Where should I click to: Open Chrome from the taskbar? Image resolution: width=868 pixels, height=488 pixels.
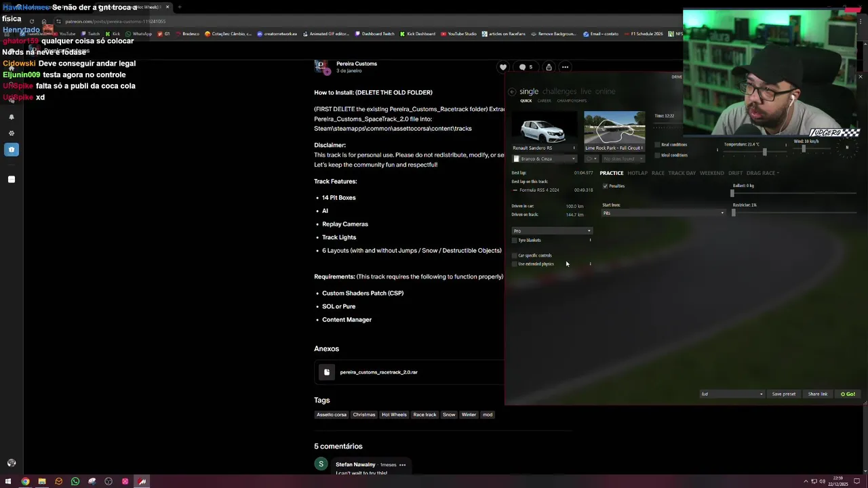[25, 481]
